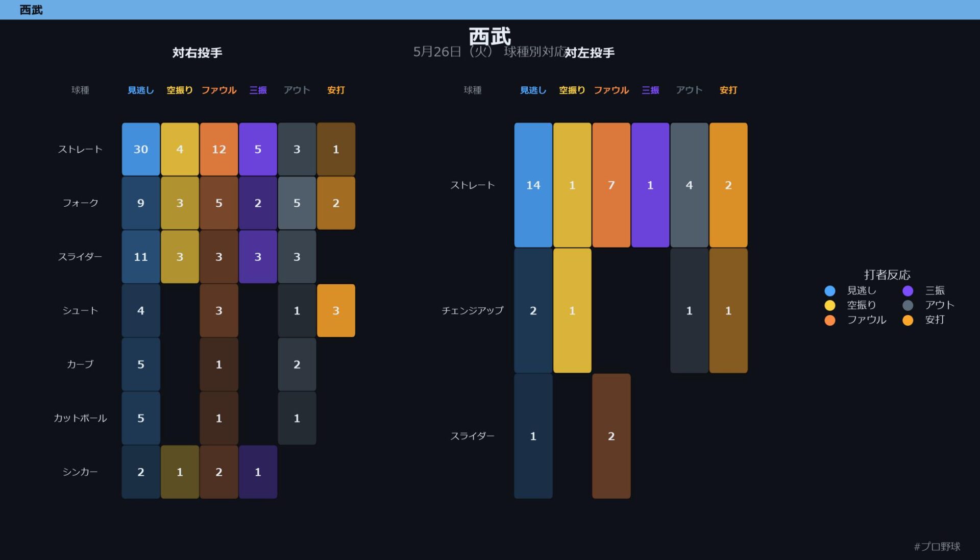This screenshot has width=980, height=560.
Task: Click the 空振り column header under 対右投手
Action: (180, 90)
